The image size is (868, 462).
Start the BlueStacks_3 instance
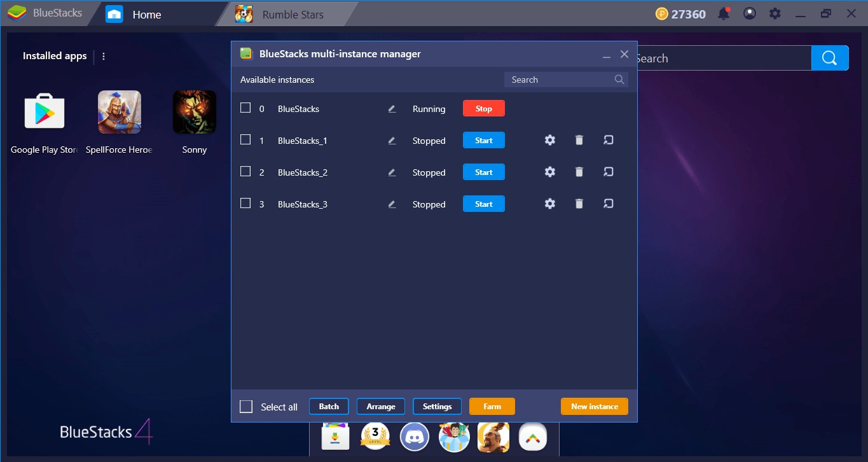484,204
